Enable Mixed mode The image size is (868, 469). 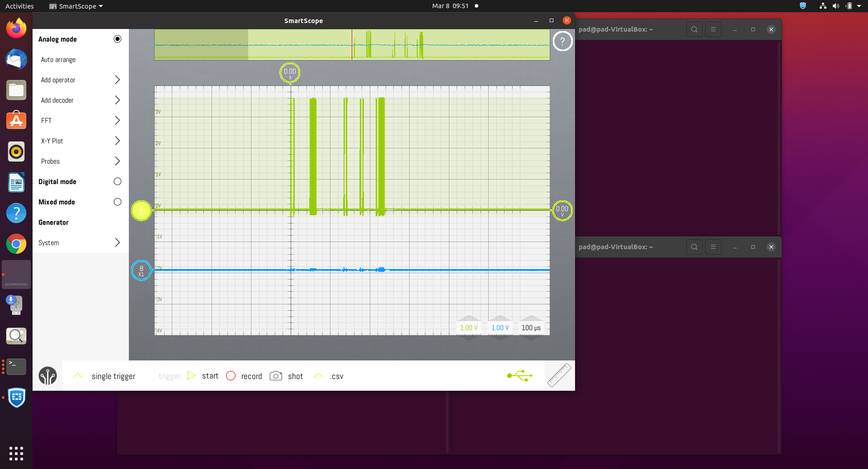(117, 202)
